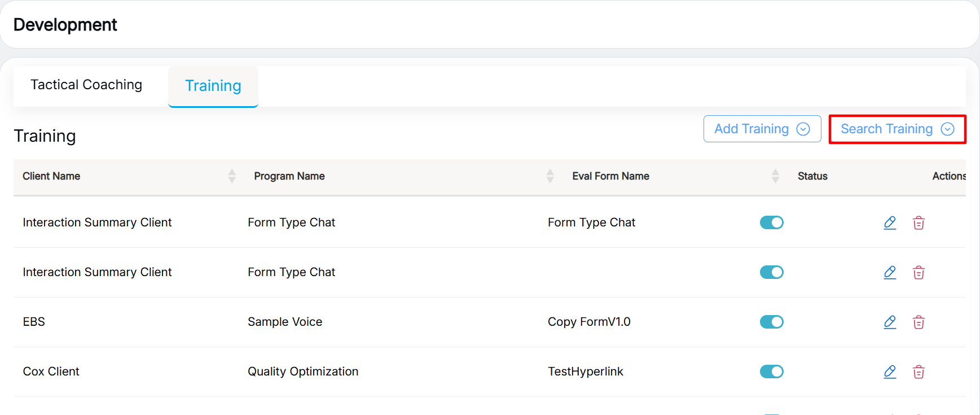Sort by Eval Form Name column
This screenshot has width=980, height=415.
tap(775, 176)
